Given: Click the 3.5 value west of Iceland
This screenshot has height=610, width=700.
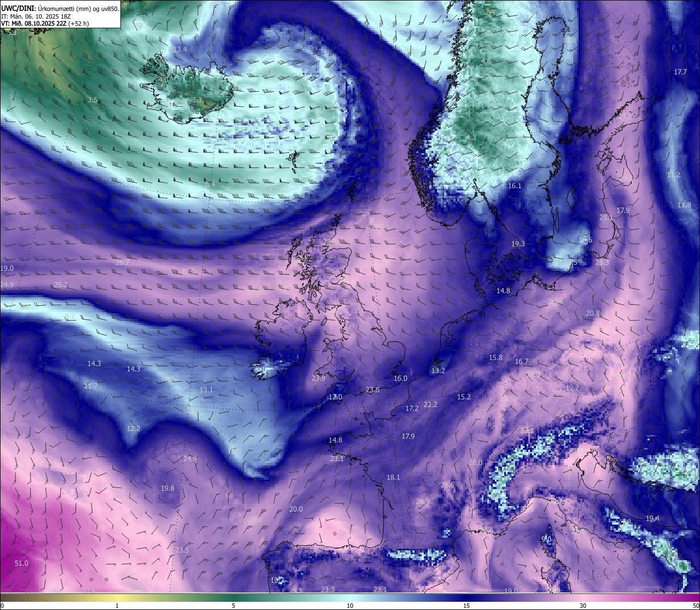Looking at the screenshot, I should [92, 100].
